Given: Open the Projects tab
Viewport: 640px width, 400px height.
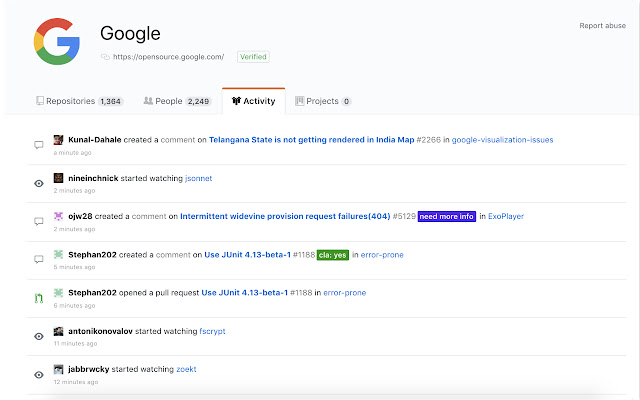Looking at the screenshot, I should pos(323,101).
